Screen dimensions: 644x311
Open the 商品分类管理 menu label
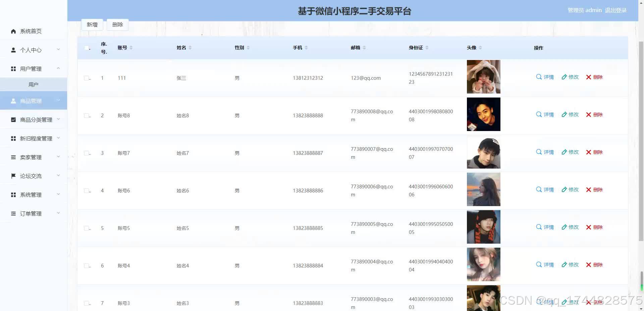(x=36, y=120)
